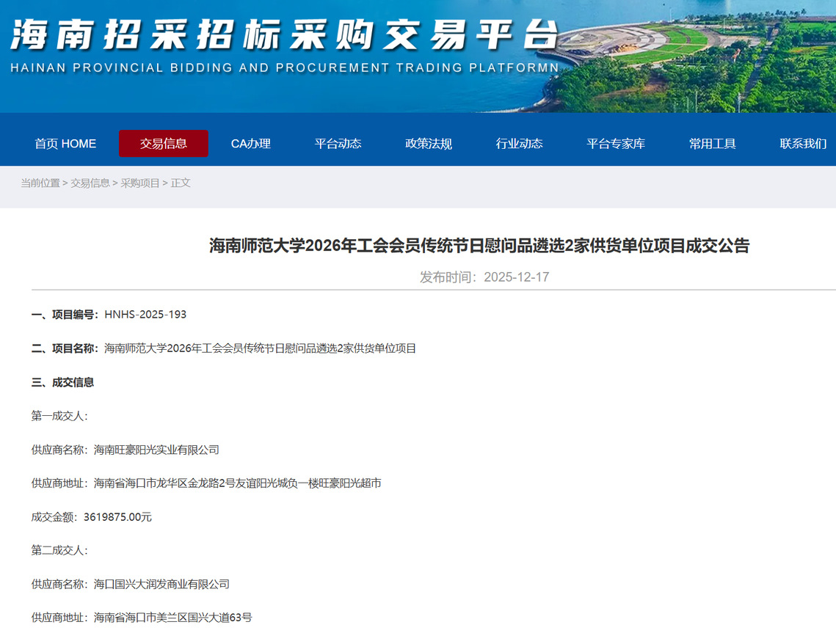This screenshot has height=644, width=836.
Task: Click the transaction amount 3619875.00元
Action: 117,517
